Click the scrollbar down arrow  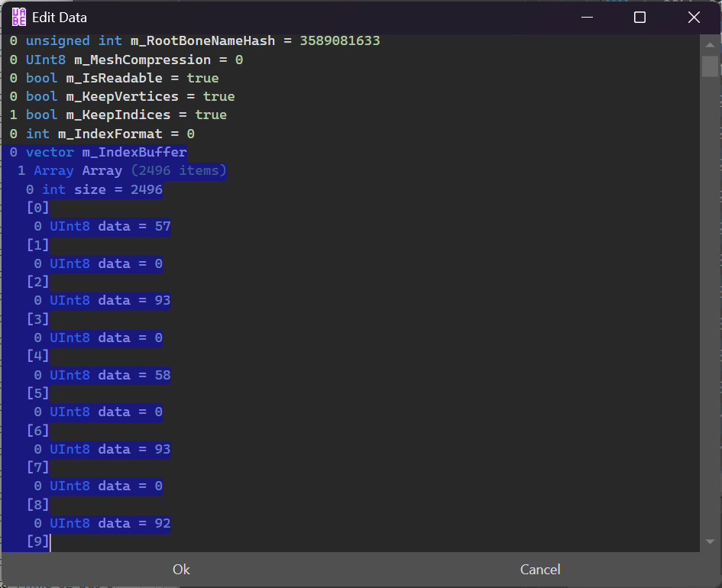[x=710, y=542]
